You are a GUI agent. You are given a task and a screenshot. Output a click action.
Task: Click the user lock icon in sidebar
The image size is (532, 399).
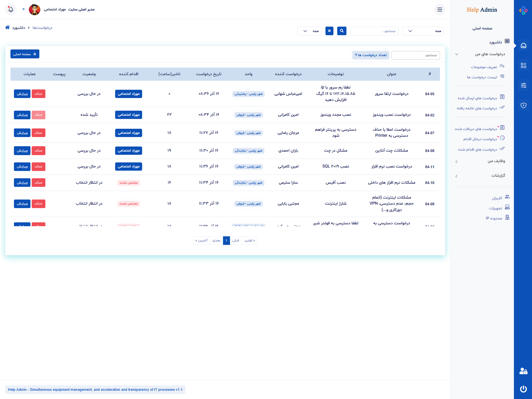click(x=523, y=371)
